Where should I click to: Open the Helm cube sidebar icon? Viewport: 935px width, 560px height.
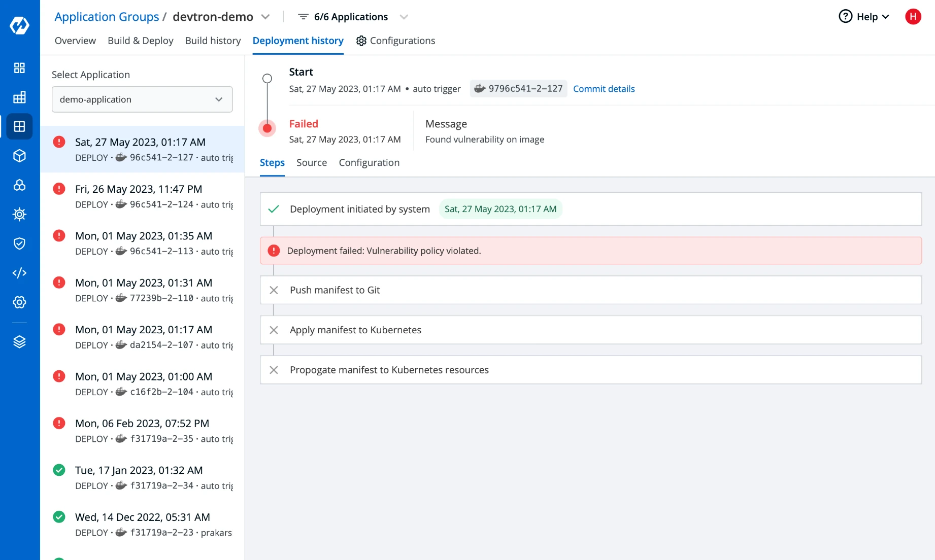click(19, 156)
